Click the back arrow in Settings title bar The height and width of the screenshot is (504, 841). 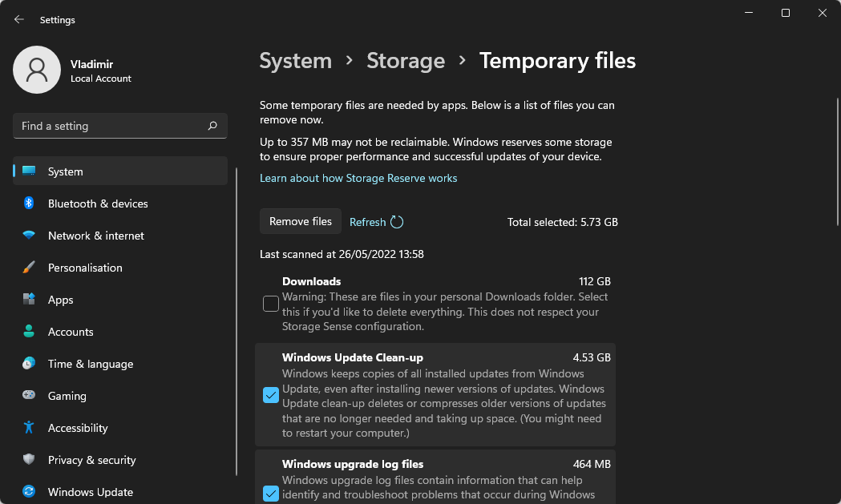[19, 20]
